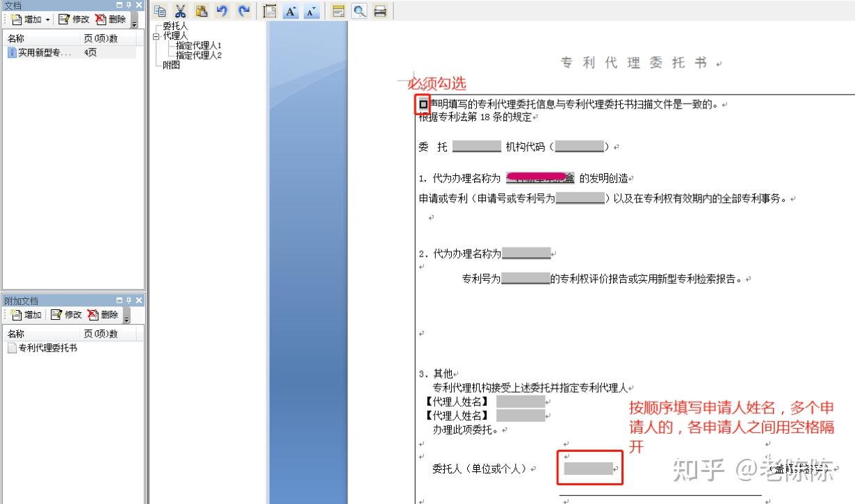Click 删除 in the 附加文档 panel
This screenshot has width=855, height=504.
click(102, 315)
